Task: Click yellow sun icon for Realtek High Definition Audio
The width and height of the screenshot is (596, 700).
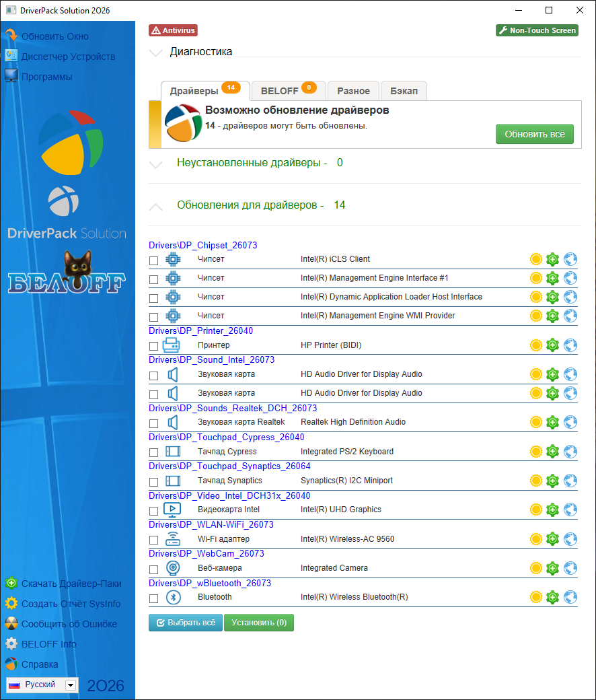Action: pyautogui.click(x=535, y=422)
